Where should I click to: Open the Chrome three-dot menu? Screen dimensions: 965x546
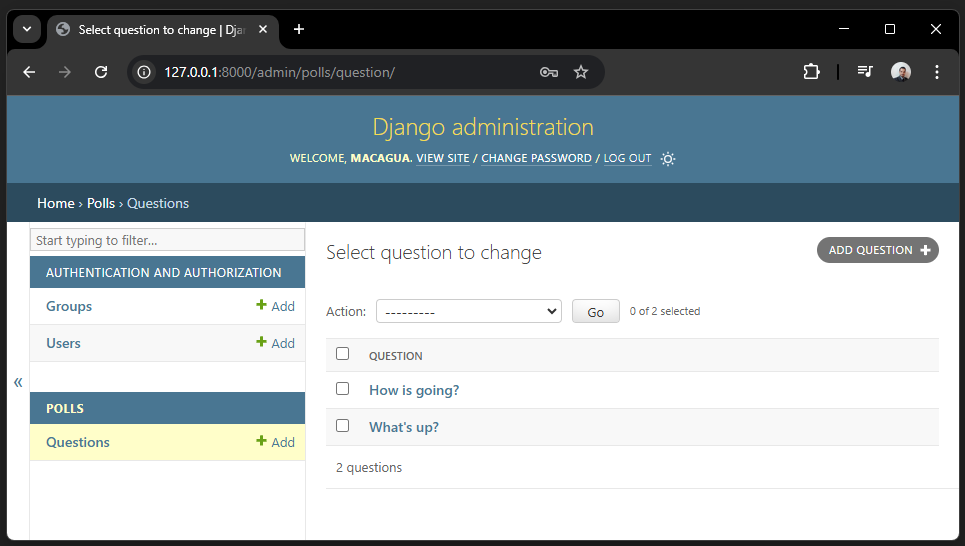937,72
